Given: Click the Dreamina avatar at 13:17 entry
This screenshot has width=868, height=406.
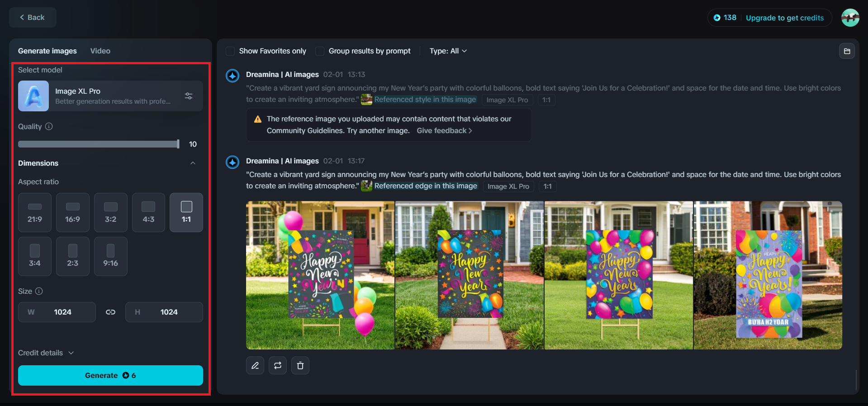Looking at the screenshot, I should (x=232, y=162).
